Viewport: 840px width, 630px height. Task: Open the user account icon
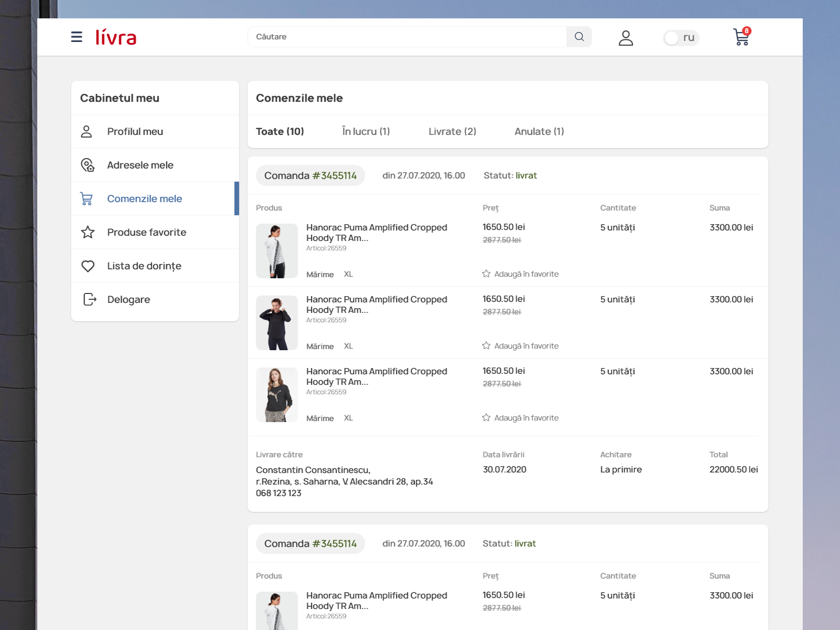(626, 38)
